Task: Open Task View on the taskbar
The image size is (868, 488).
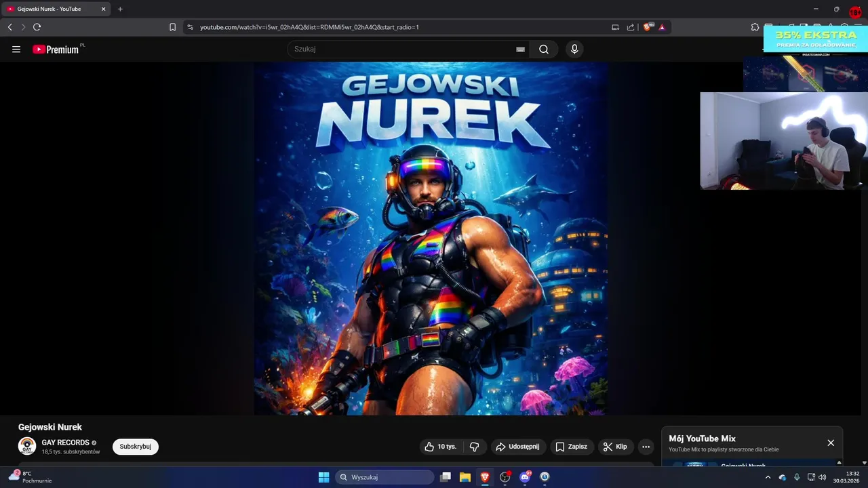Action: (446, 477)
